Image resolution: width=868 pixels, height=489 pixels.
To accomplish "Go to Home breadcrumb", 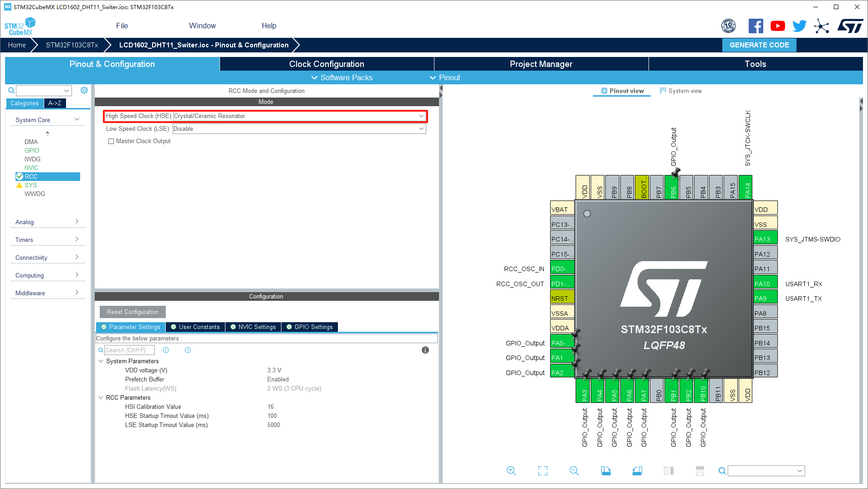I will 17,45.
